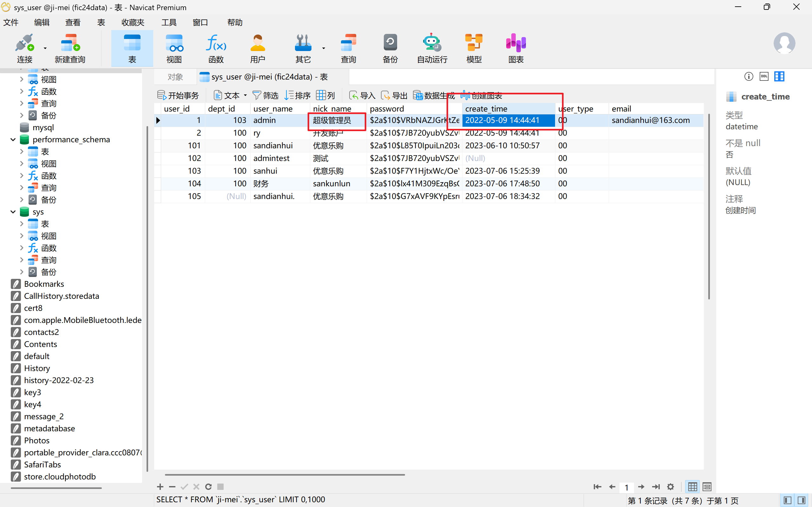Click the page number input field
Image resolution: width=812 pixels, height=507 pixels.
click(x=626, y=487)
